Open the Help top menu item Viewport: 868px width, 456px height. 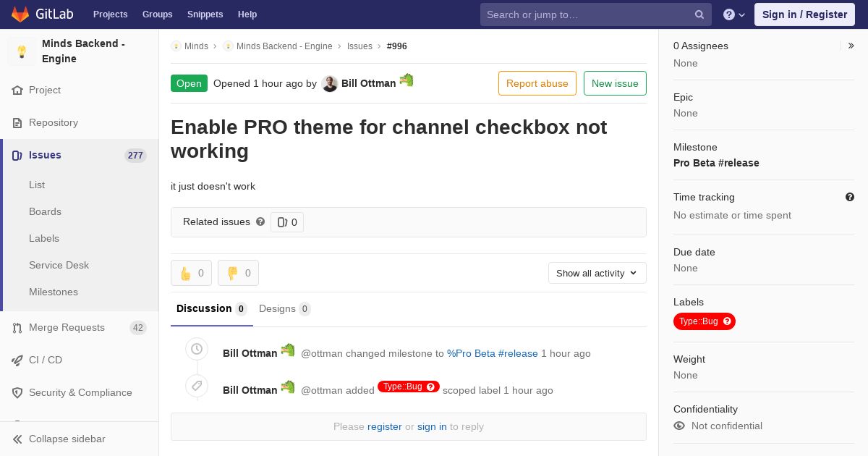click(x=247, y=14)
